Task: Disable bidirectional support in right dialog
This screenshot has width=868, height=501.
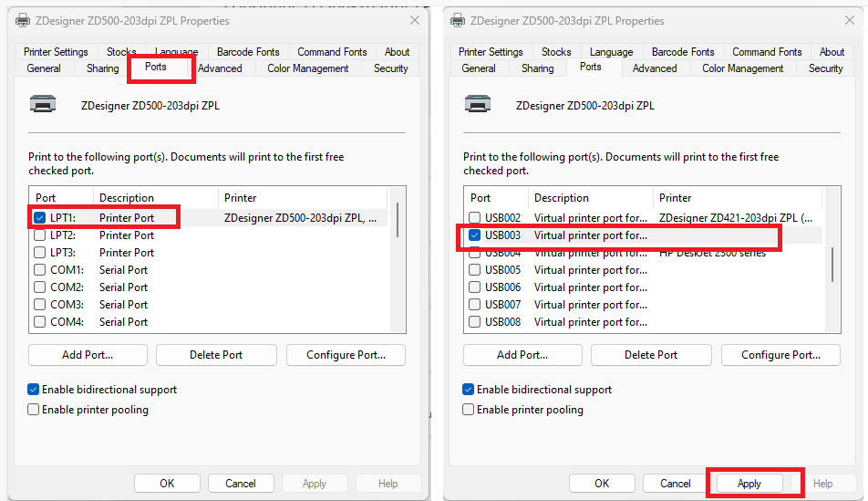Action: (x=469, y=390)
